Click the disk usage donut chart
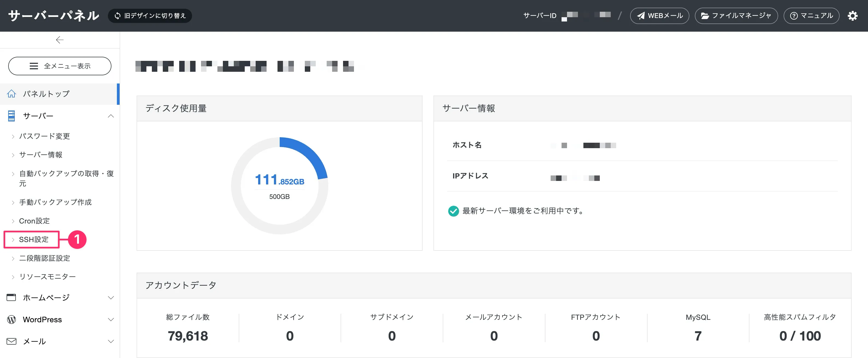This screenshot has width=868, height=358. 279,186
